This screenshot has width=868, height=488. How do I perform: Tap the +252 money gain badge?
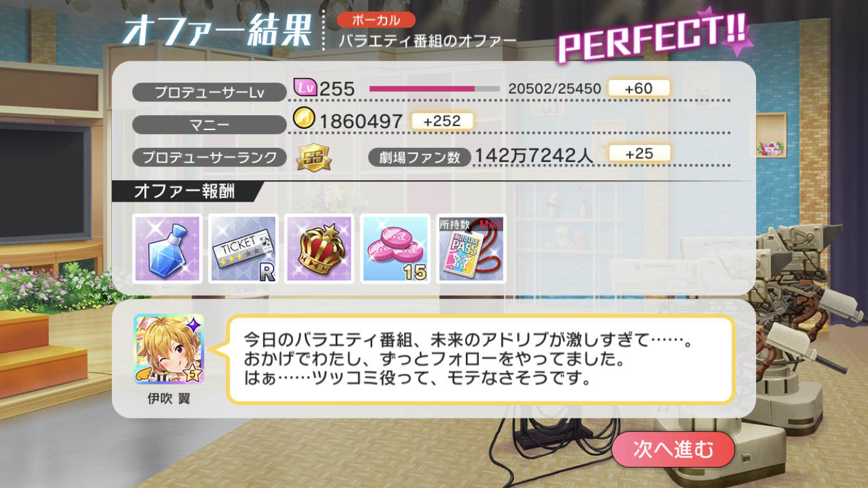click(442, 121)
